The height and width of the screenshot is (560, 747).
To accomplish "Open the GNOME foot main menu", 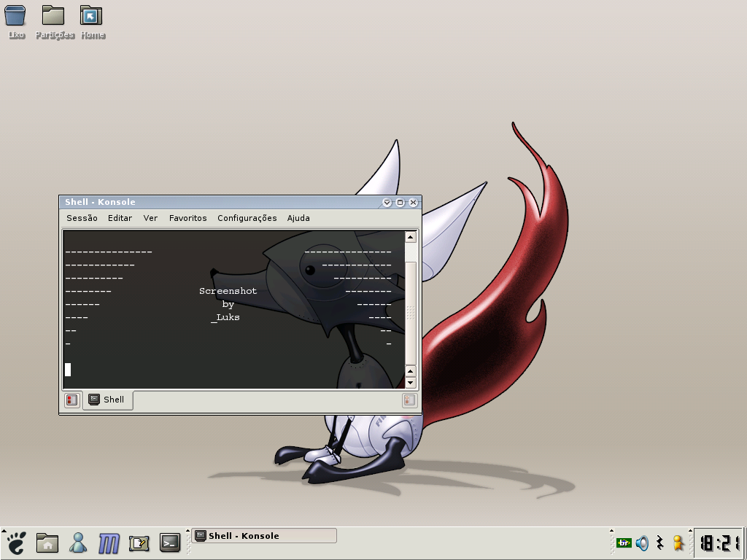I will point(16,542).
